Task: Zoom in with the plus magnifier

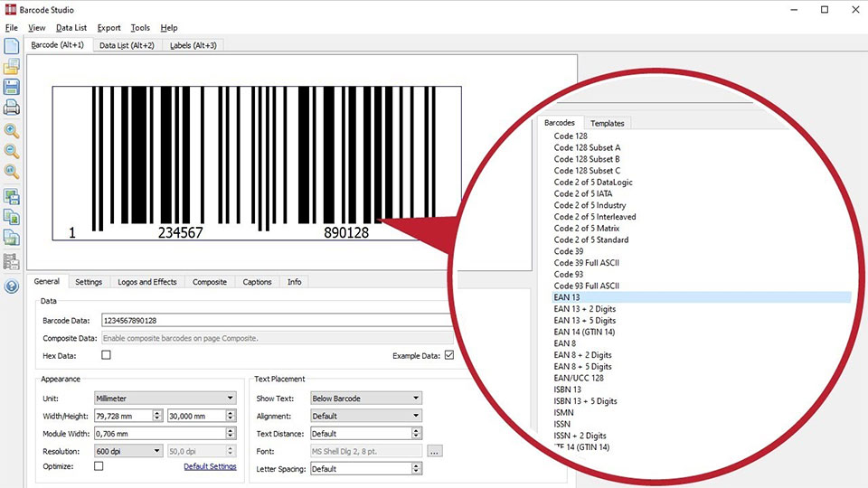Action: pos(11,130)
